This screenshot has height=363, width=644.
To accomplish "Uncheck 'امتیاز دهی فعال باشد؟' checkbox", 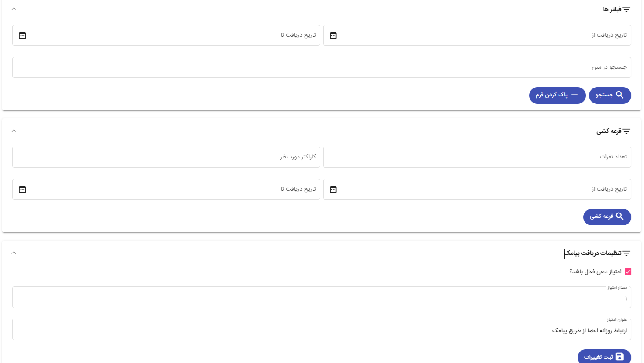I will coord(628,272).
